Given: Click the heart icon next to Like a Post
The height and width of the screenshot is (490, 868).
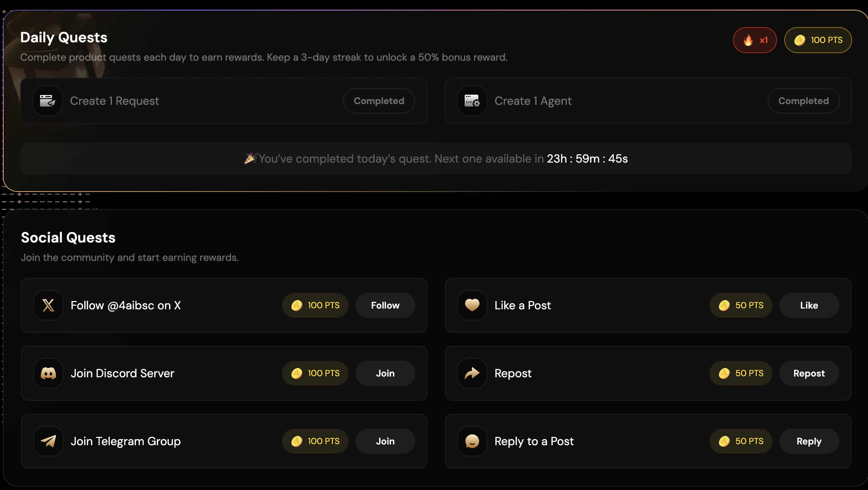Looking at the screenshot, I should coord(472,305).
